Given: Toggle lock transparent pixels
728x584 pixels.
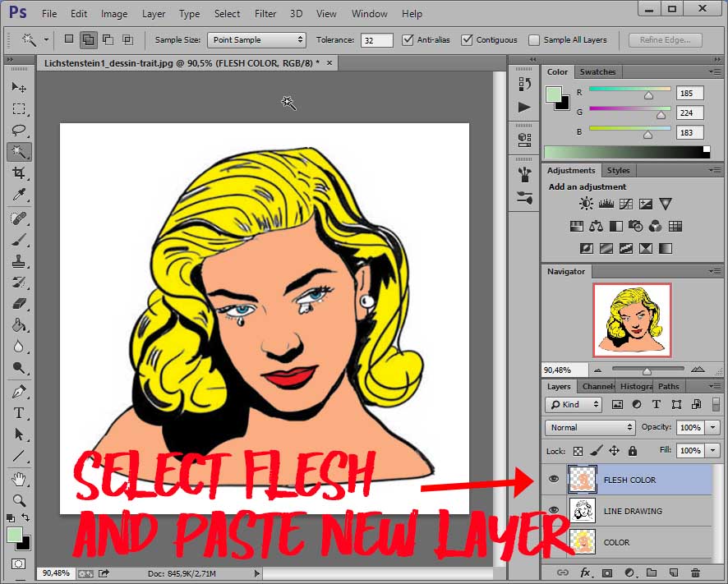Looking at the screenshot, I should (578, 451).
